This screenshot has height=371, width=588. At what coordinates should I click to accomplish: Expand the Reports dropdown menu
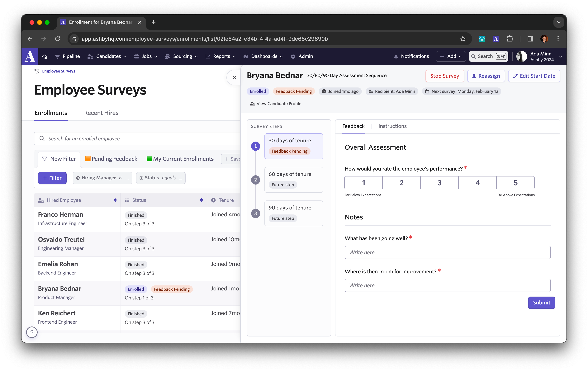pyautogui.click(x=221, y=56)
